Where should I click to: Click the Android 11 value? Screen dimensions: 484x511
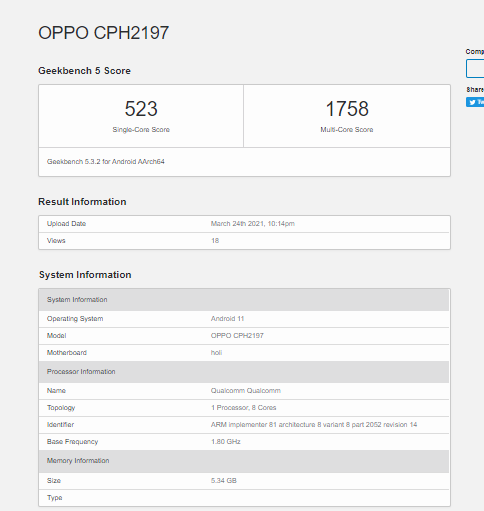227,319
